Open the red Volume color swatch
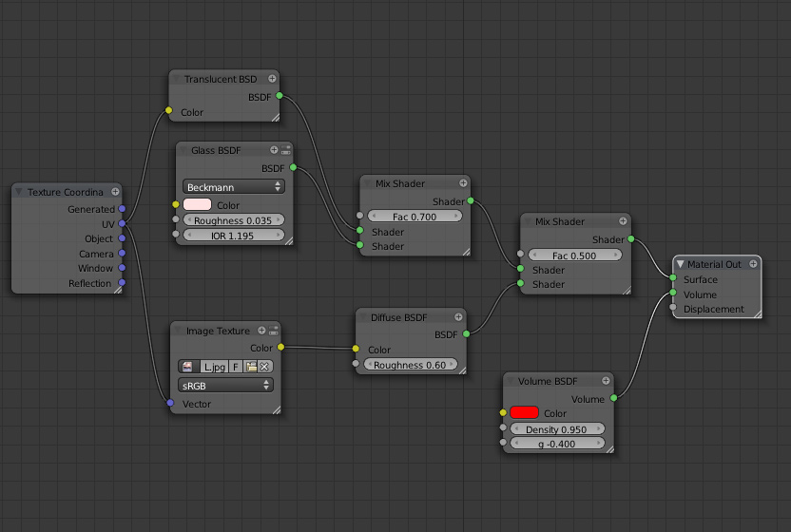Screen dimensions: 791x532 (x=524, y=412)
